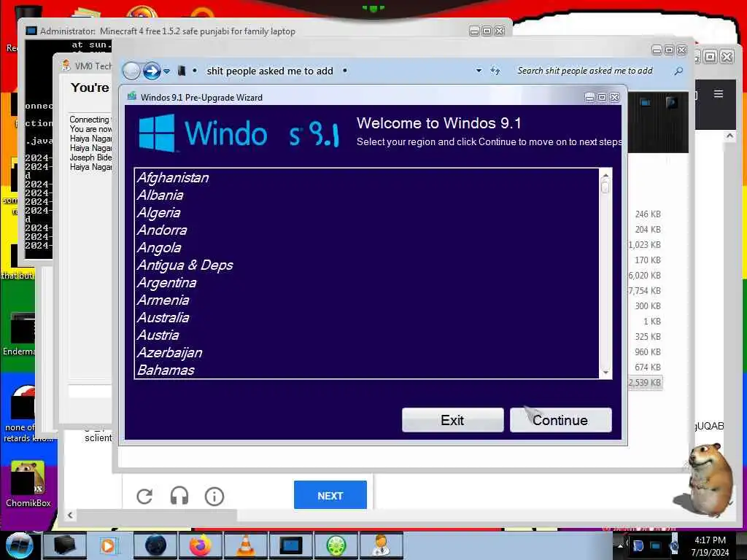Click the region list scrollbar thumb
Screen dimensions: 747x560
tap(605, 187)
